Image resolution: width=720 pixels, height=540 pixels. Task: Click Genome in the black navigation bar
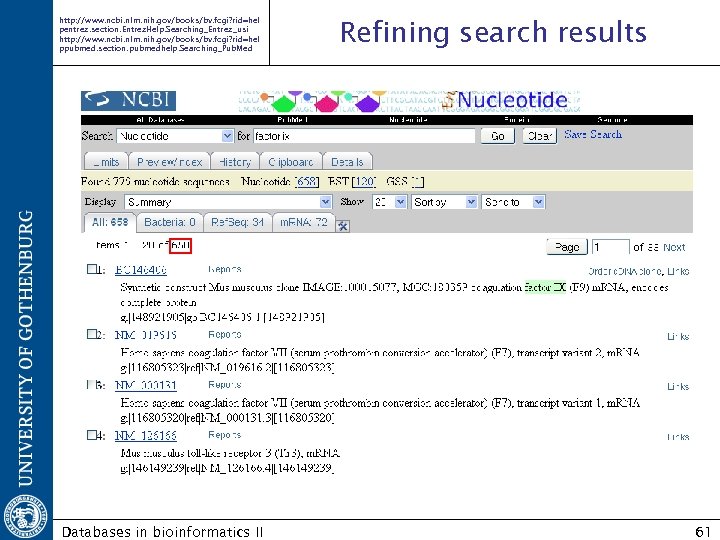pyautogui.click(x=612, y=120)
